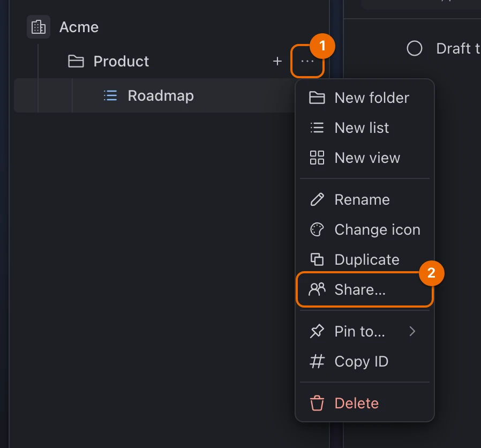Click the blue list icon beside Roadmap
The width and height of the screenshot is (481, 448).
point(110,95)
